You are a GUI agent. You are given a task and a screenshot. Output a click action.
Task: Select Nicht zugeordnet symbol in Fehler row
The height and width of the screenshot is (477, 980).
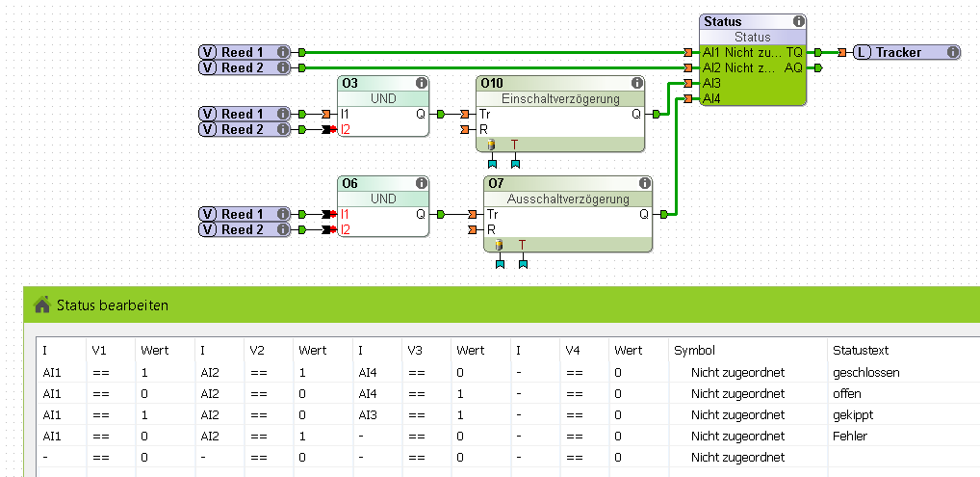(x=737, y=437)
